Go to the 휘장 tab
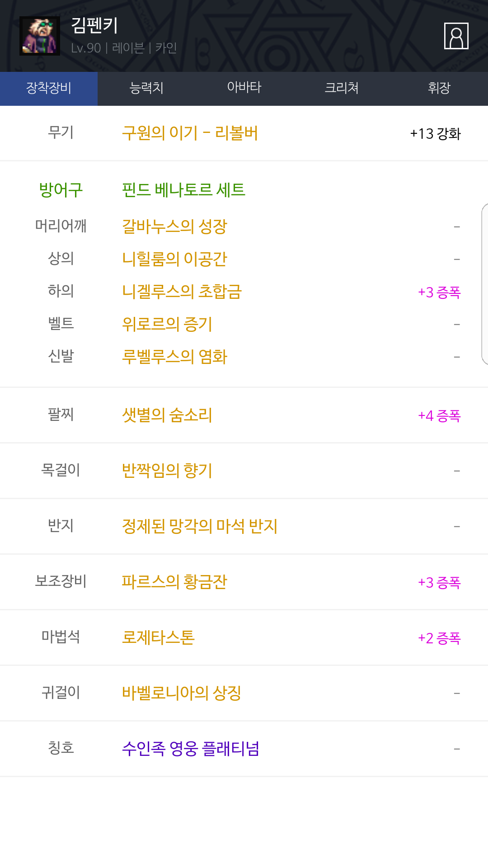Viewport: 488px width, 868px height. tap(439, 88)
